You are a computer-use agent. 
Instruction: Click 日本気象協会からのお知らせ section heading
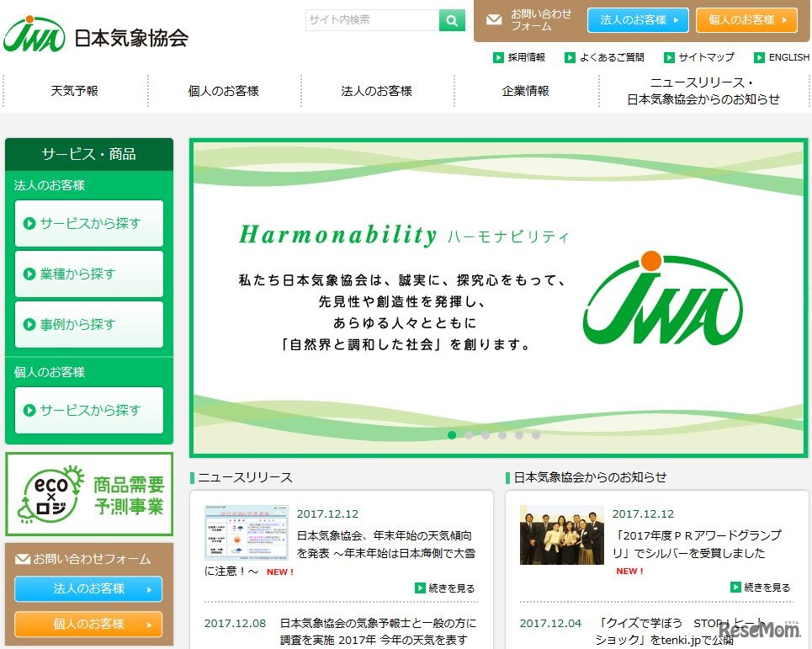[x=590, y=477]
